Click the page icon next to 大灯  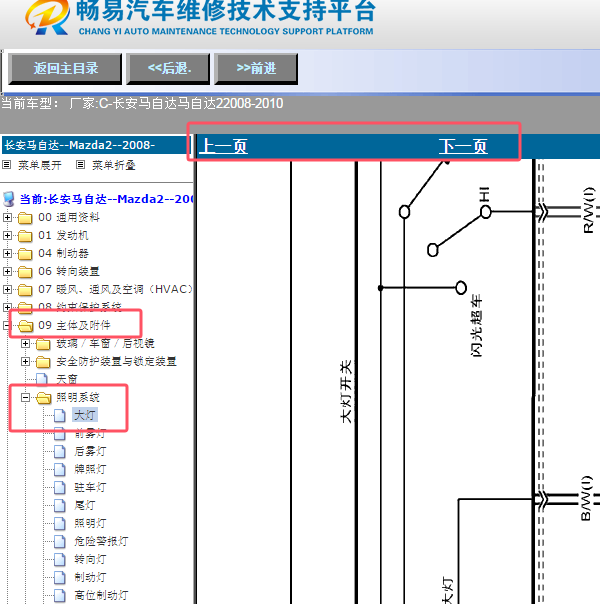click(x=60, y=415)
